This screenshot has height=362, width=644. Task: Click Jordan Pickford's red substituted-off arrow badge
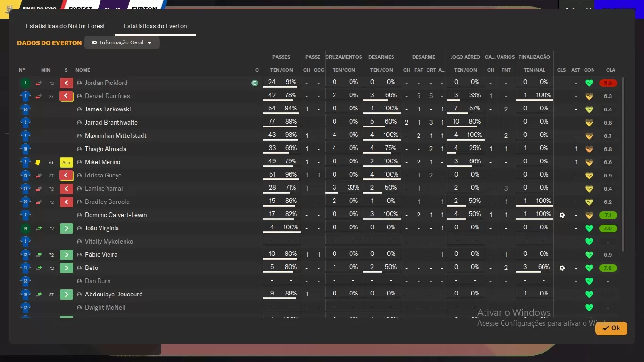click(67, 83)
